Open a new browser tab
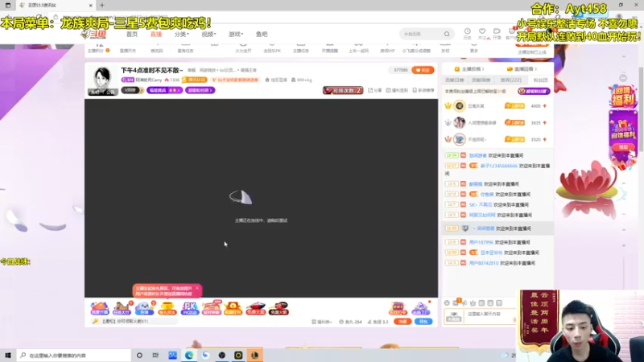The image size is (644, 362). pos(102,6)
